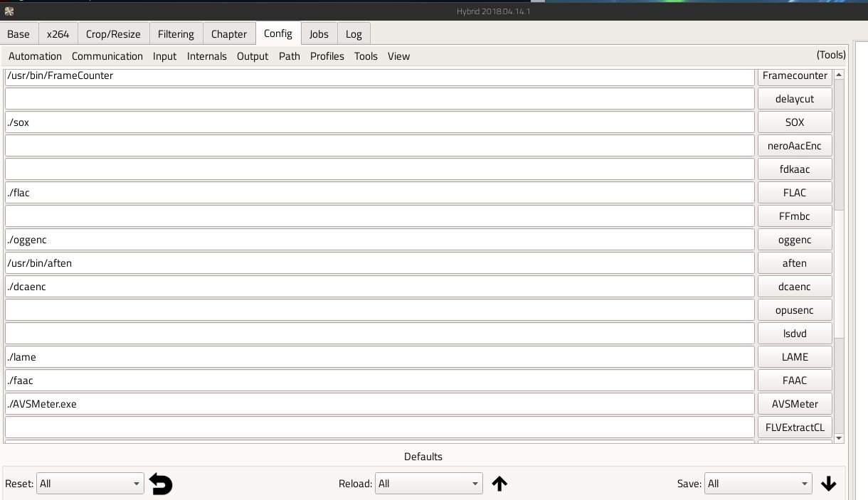Open the Save dropdown selector
The height and width of the screenshot is (500, 868).
(758, 484)
